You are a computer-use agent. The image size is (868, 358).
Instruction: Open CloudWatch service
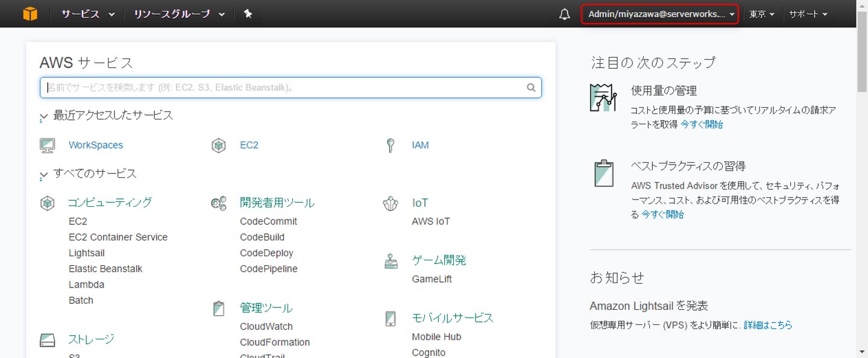click(x=266, y=327)
